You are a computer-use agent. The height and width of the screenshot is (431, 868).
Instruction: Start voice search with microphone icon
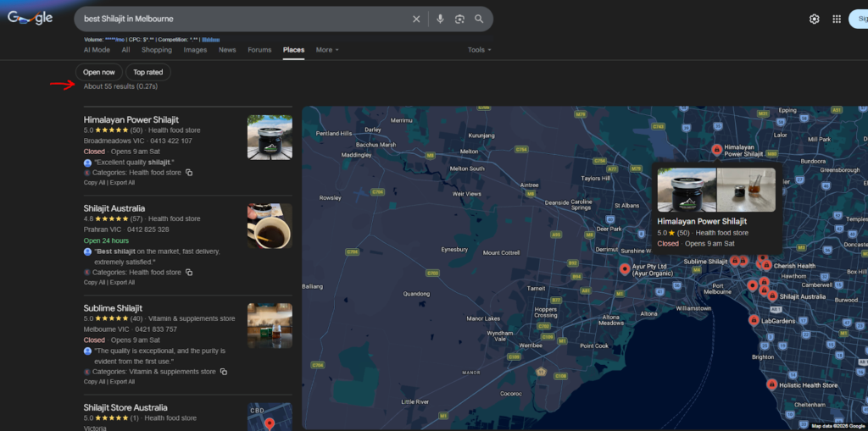(440, 19)
